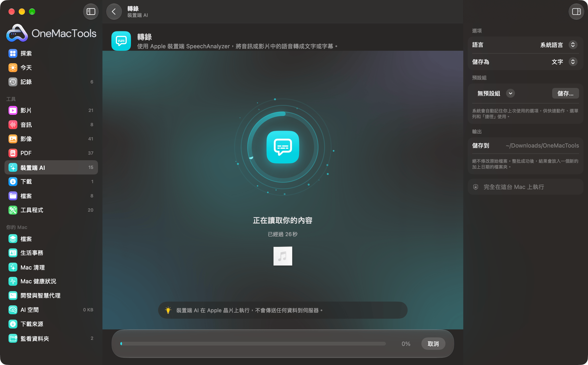Select 檔案 under 你的 Mac section
The image size is (588, 365).
click(51, 239)
